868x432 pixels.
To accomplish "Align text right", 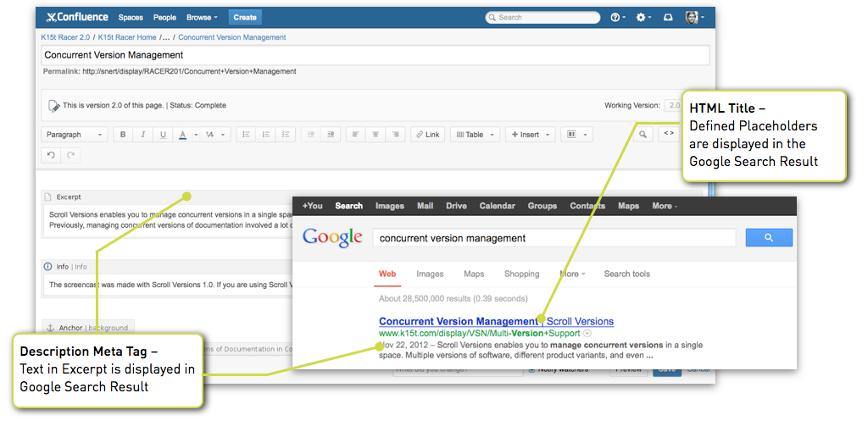I will click(x=396, y=135).
